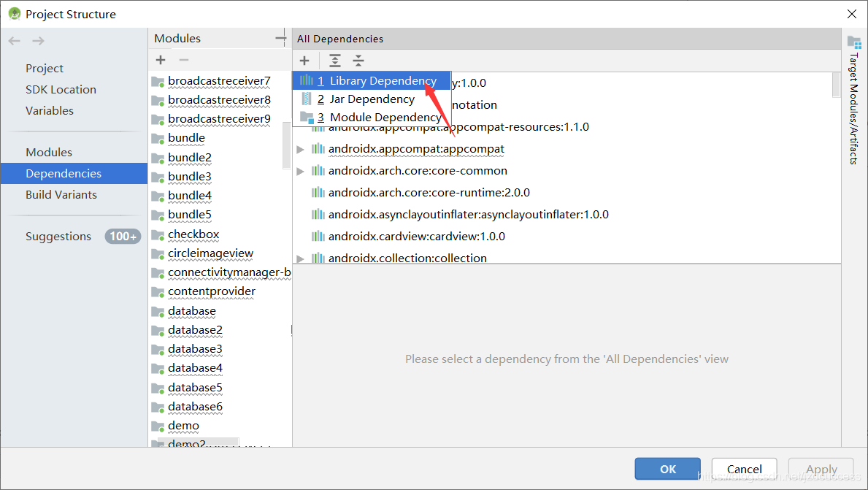This screenshot has width=868, height=490.
Task: Select the demo module
Action: coord(183,426)
